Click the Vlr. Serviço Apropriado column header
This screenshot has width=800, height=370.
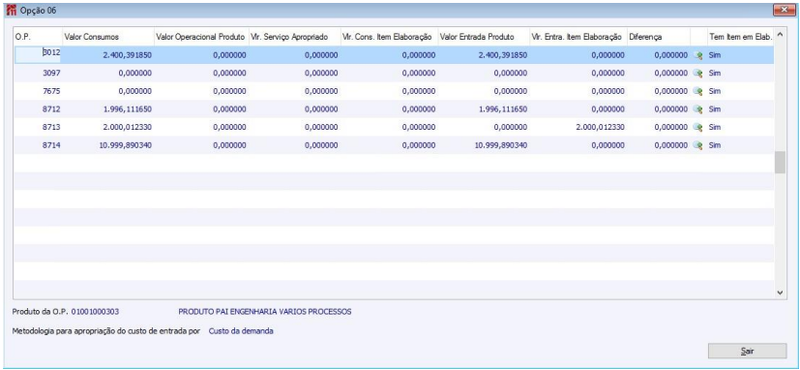pyautogui.click(x=294, y=37)
